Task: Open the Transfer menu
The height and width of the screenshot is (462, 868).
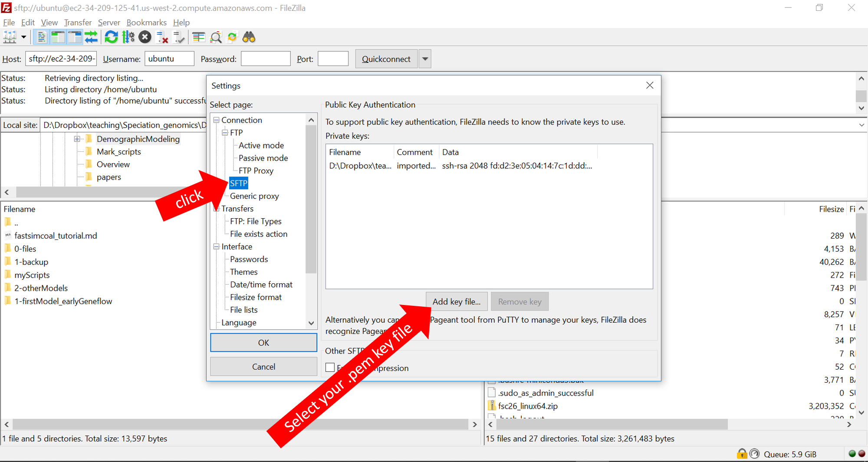Action: pos(78,22)
